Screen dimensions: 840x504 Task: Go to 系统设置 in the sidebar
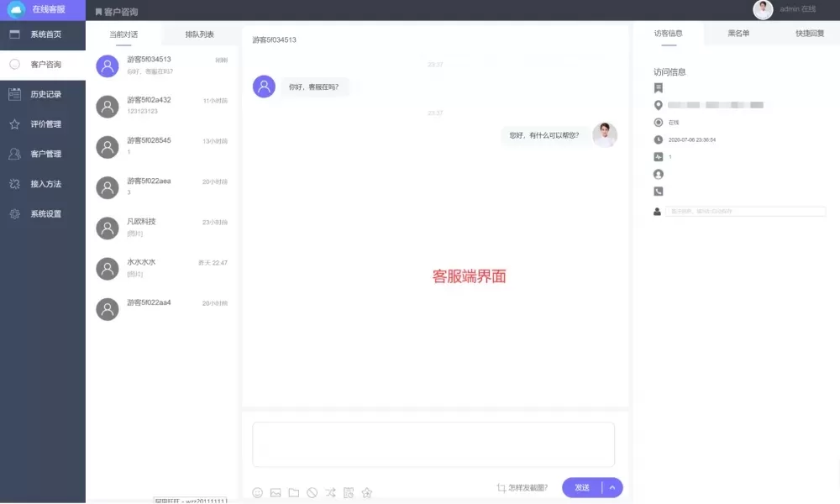tap(45, 213)
